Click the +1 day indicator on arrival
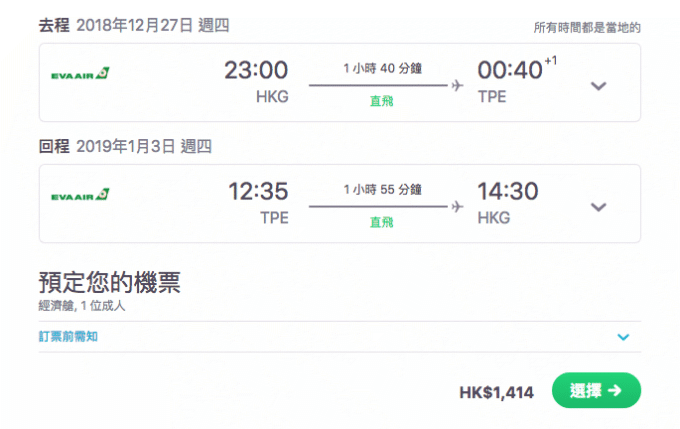680x429 pixels. (551, 60)
